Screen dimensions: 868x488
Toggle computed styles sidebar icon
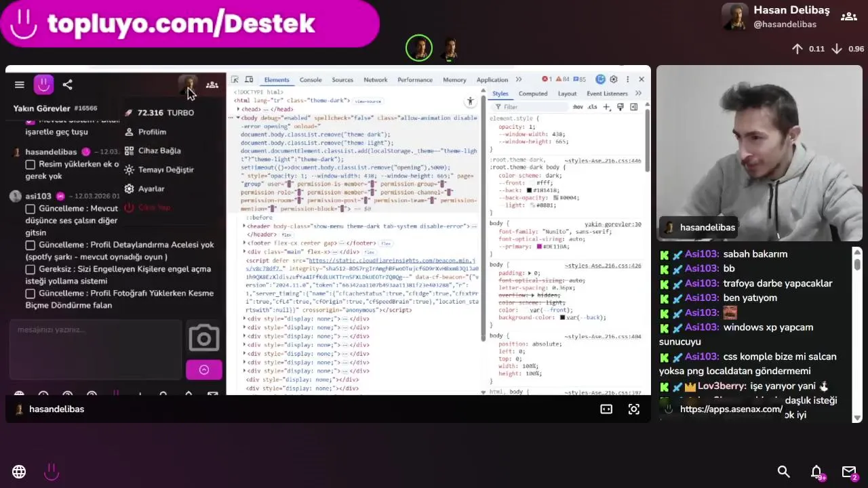click(633, 107)
